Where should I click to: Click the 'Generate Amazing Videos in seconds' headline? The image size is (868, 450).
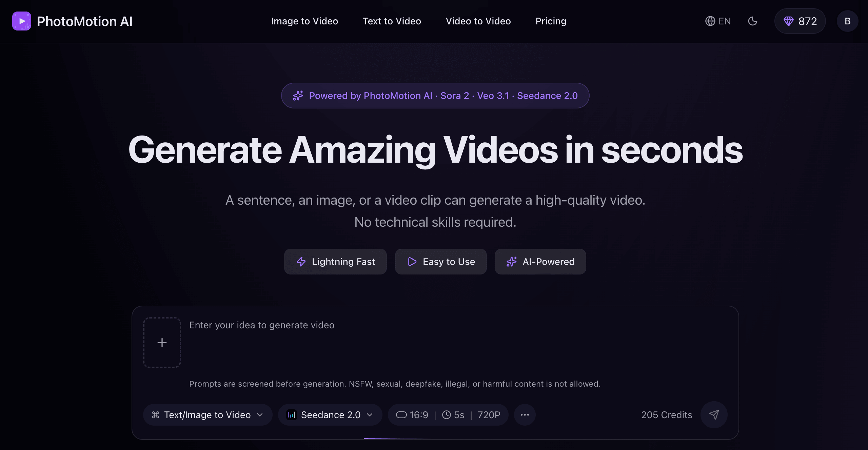click(x=435, y=150)
